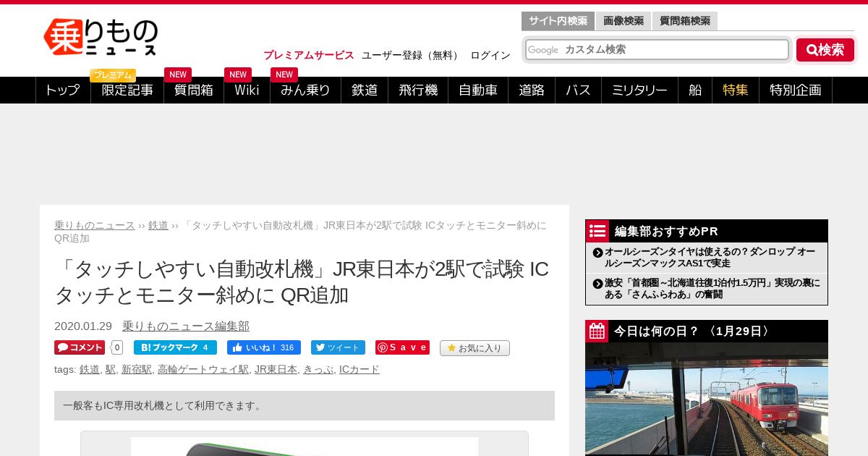Click the Twitter ツイート button
The height and width of the screenshot is (456, 868).
[338, 347]
